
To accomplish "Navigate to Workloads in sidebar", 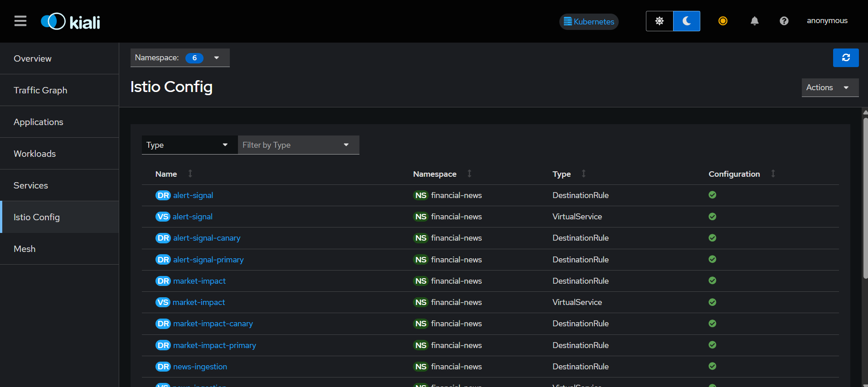I will tap(34, 154).
